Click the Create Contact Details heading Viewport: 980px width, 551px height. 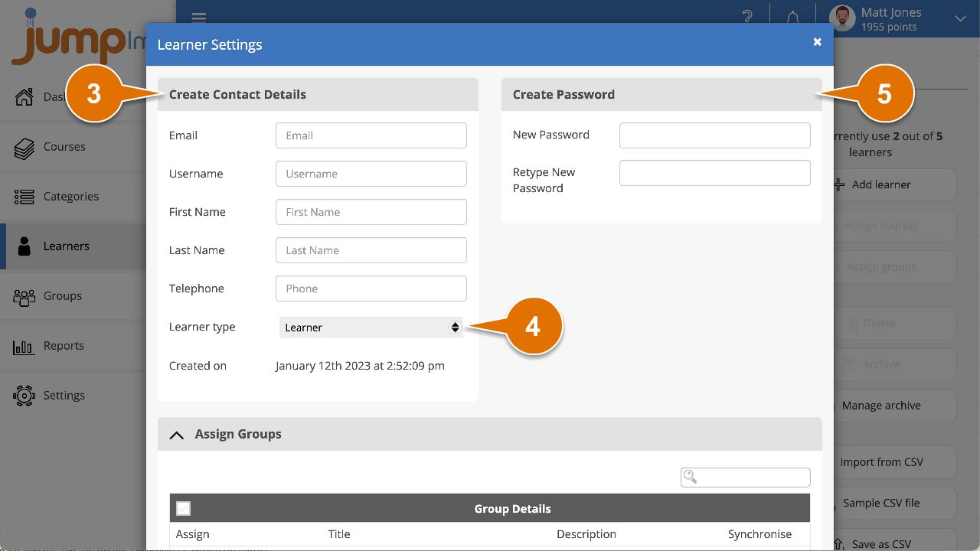click(x=237, y=94)
